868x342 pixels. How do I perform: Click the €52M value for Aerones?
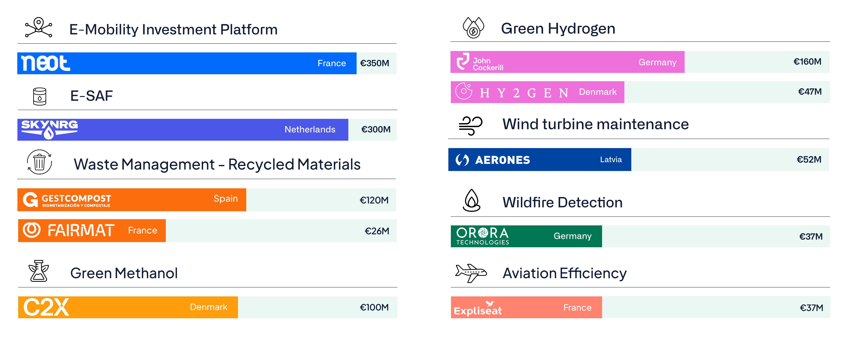[809, 160]
